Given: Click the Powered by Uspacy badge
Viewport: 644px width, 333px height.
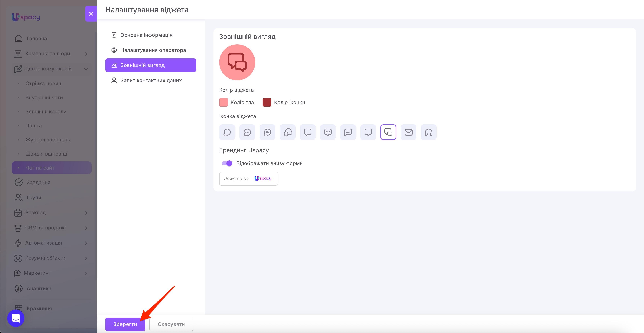Looking at the screenshot, I should pos(249,179).
